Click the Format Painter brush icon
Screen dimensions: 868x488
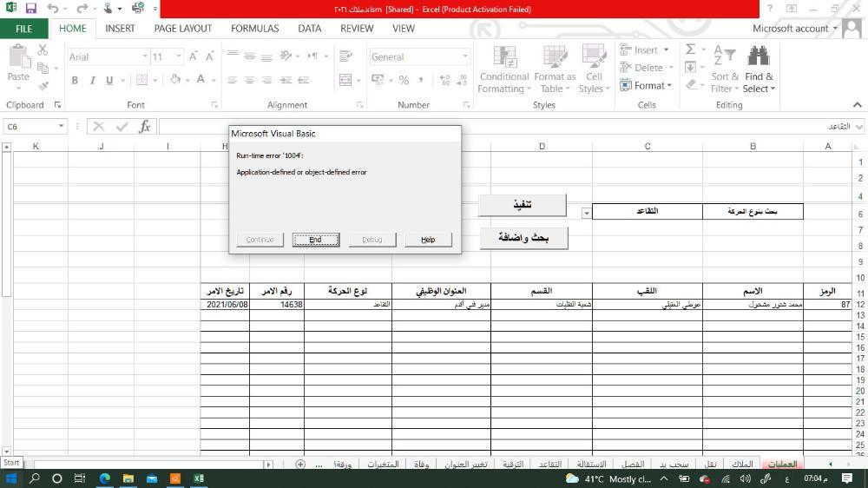click(43, 85)
